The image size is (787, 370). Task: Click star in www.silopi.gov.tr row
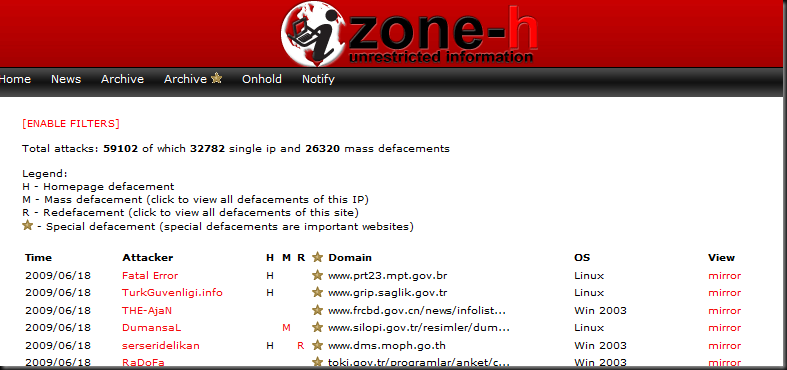point(317,327)
